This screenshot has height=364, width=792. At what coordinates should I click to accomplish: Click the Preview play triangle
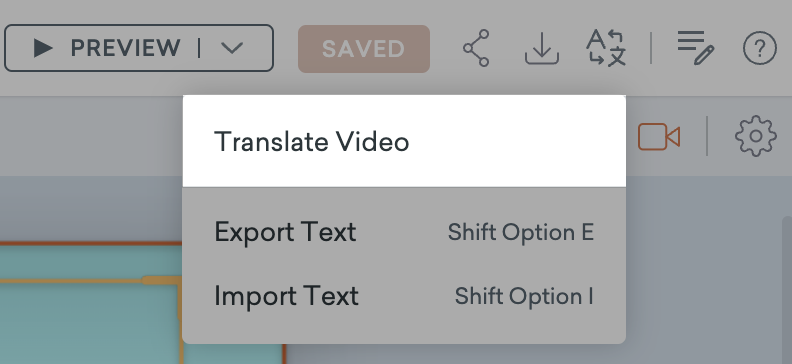click(x=43, y=48)
